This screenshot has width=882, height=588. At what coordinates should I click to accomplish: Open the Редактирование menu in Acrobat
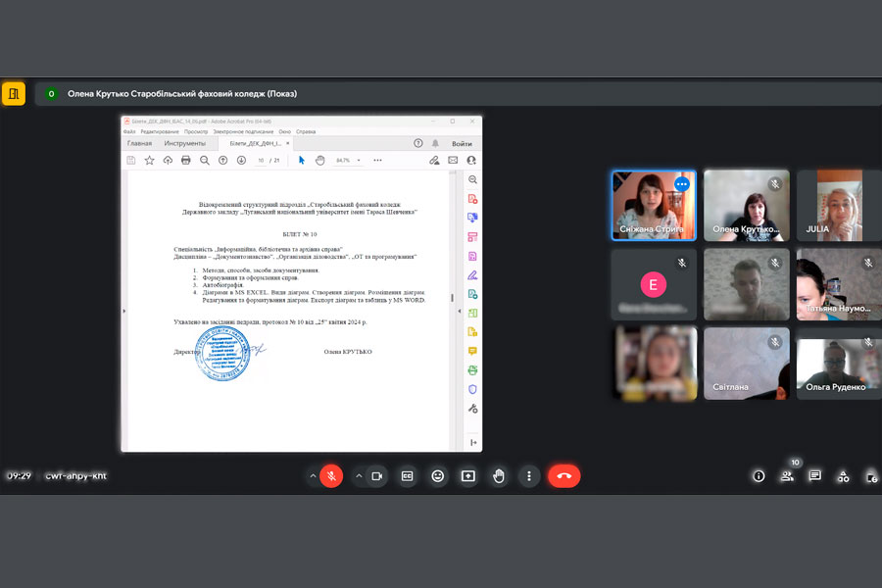pos(160,131)
